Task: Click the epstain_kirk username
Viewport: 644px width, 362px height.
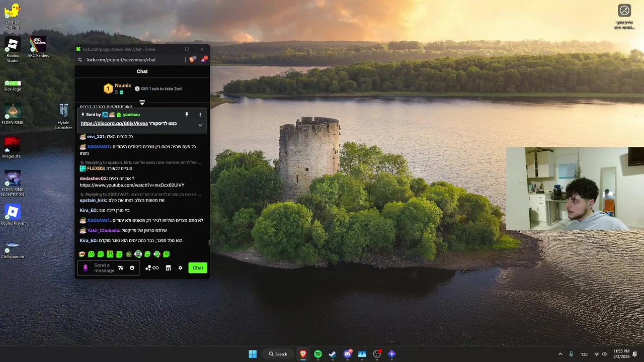Action: (x=93, y=200)
